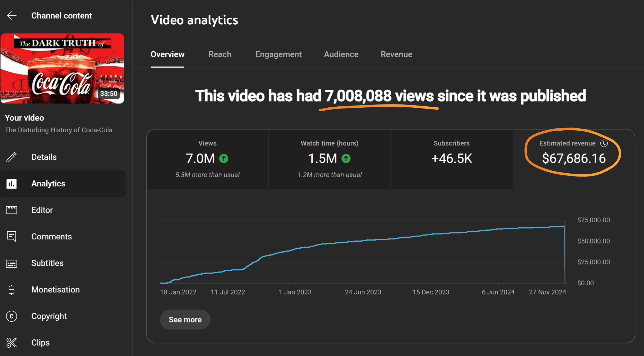Click the Analytics bar chart icon
Image resolution: width=644 pixels, height=356 pixels.
[x=12, y=183]
